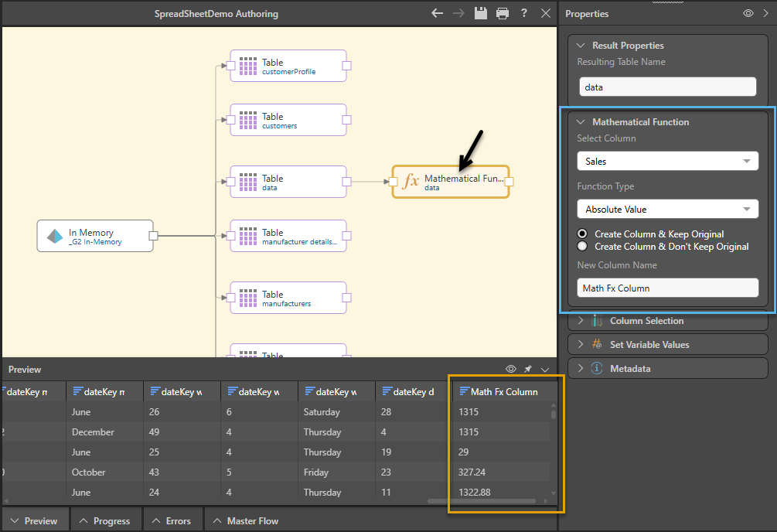Open the Errors tab
The image size is (777, 532).
pyautogui.click(x=172, y=520)
